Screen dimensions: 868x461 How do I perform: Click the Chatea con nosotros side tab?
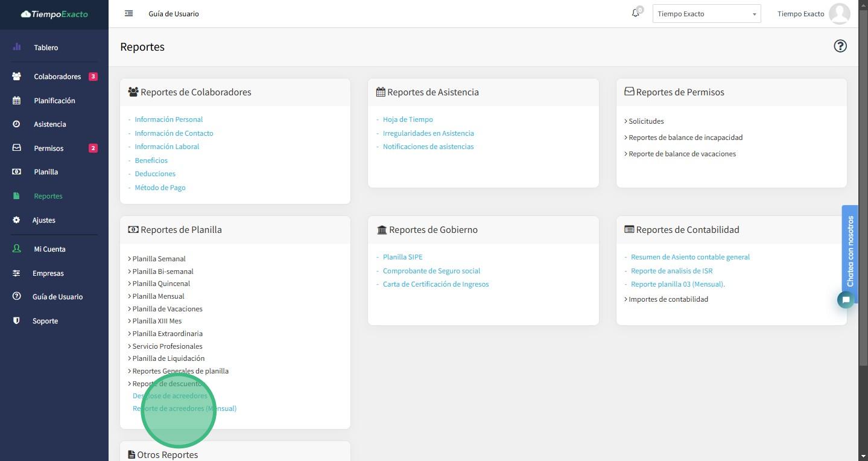850,250
